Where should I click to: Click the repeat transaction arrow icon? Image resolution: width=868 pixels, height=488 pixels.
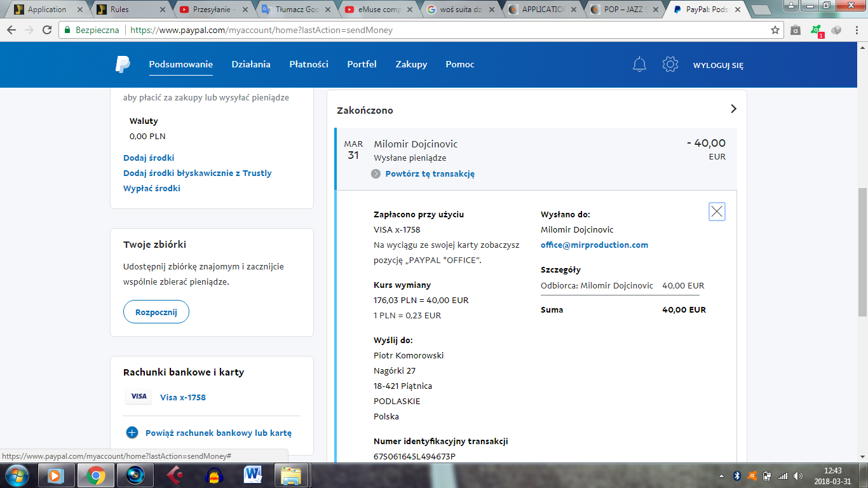[376, 174]
